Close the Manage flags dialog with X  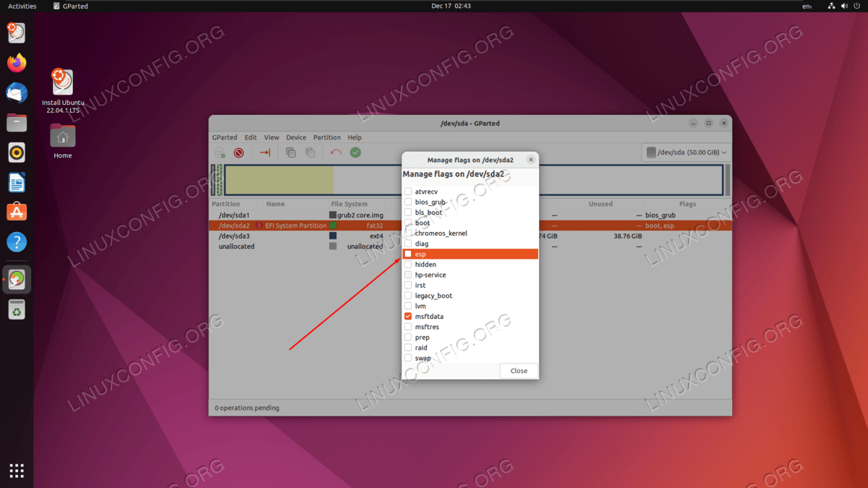tap(530, 160)
